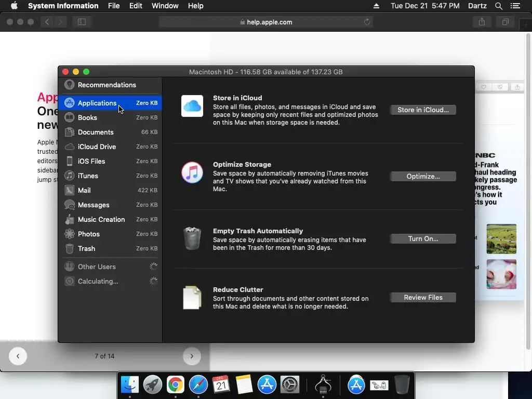Open Safari from the Dock
This screenshot has height=399, width=532.
(x=198, y=385)
